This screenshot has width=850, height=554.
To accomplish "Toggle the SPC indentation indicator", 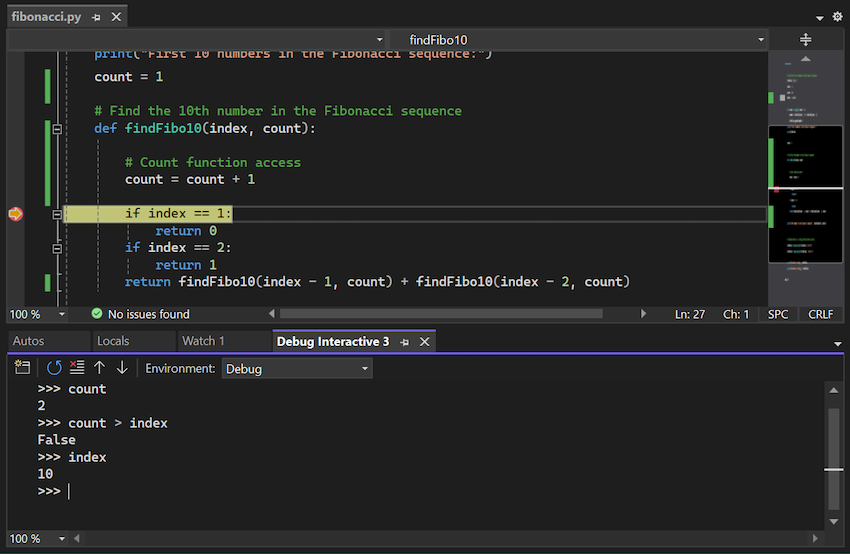I will (778, 314).
